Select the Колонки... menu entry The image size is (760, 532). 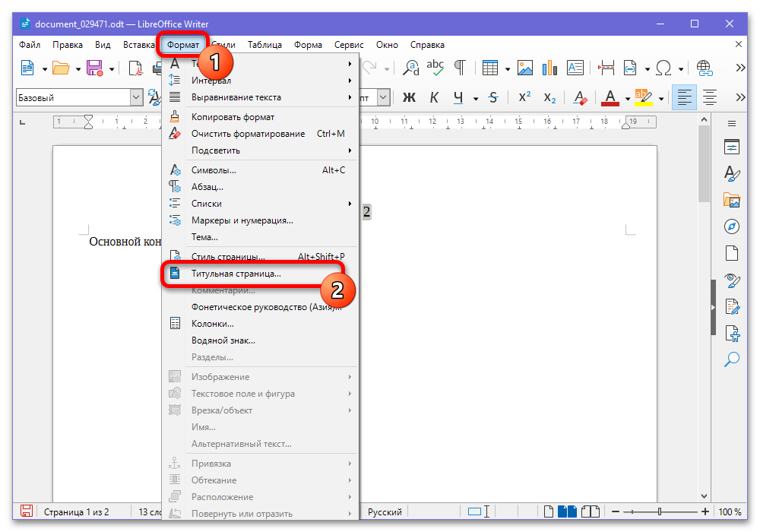(261, 324)
